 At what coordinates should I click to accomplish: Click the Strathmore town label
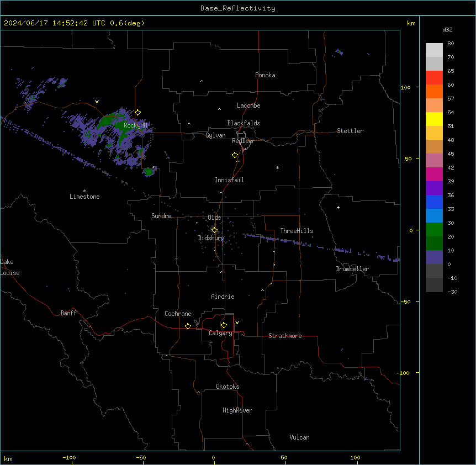[x=285, y=336]
